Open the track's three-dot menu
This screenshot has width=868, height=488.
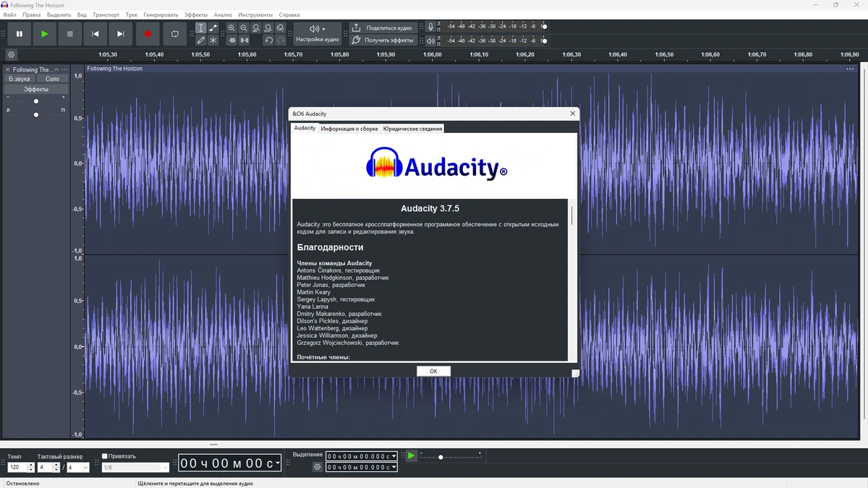tap(64, 70)
